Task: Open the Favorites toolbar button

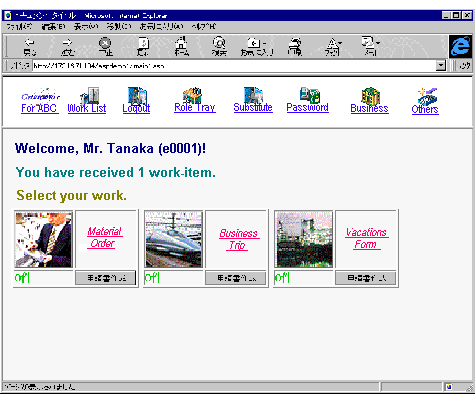Action: (257, 47)
